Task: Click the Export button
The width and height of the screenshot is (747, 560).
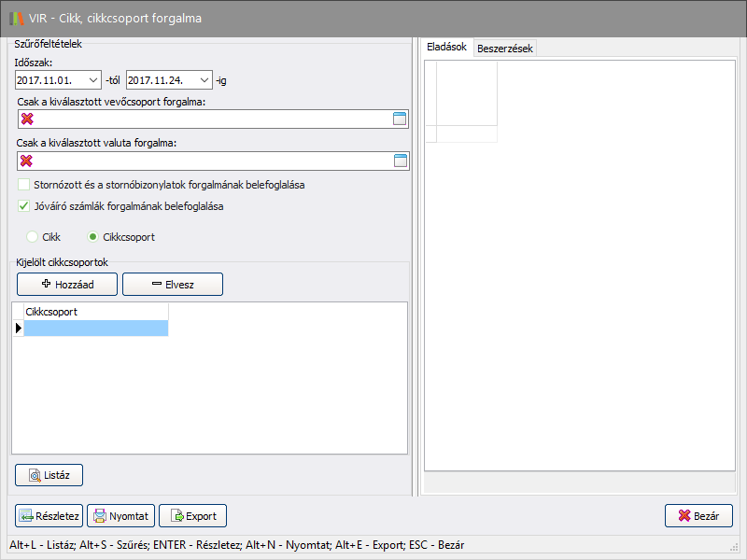Action: 192,516
